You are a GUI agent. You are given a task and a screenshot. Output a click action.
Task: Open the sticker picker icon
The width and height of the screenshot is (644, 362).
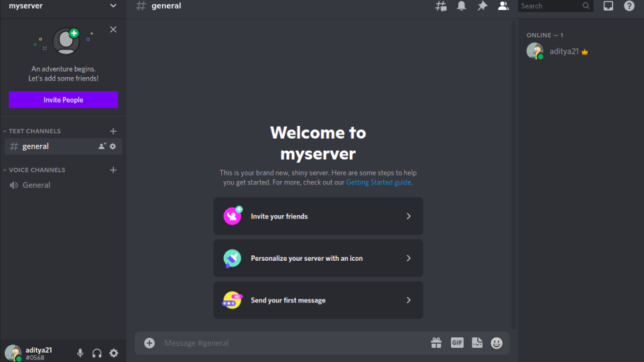[477, 343]
